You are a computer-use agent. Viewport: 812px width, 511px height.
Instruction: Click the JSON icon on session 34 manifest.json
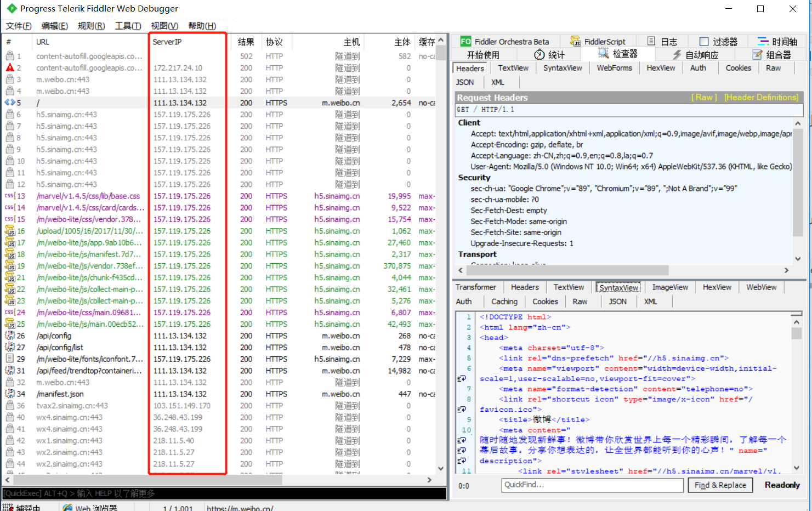click(x=10, y=394)
